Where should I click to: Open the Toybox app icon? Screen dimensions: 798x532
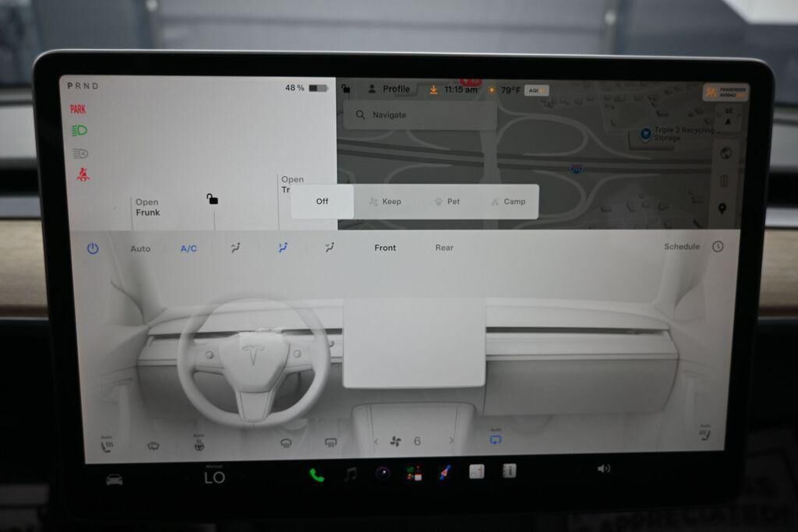(414, 474)
